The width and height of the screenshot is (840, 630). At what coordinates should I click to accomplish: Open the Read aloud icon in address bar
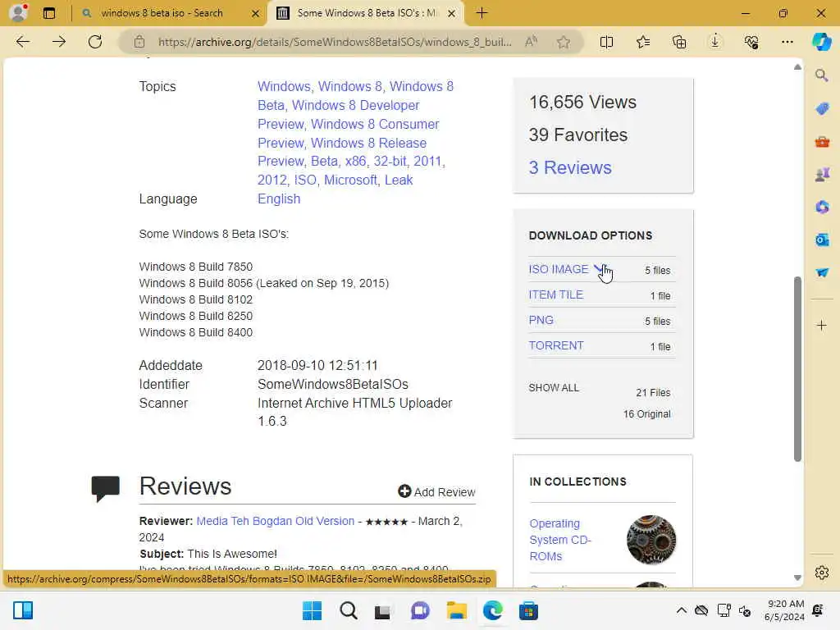(531, 42)
